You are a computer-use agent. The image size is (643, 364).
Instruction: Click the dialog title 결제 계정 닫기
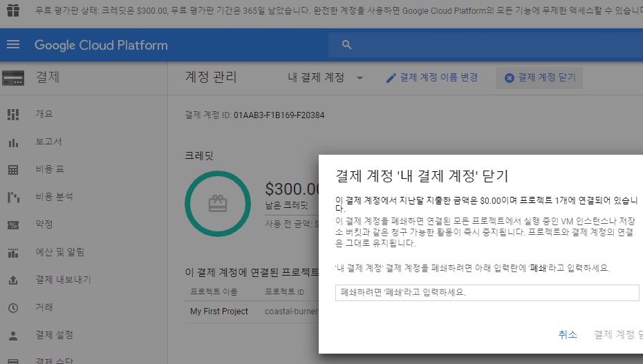[x=422, y=176]
